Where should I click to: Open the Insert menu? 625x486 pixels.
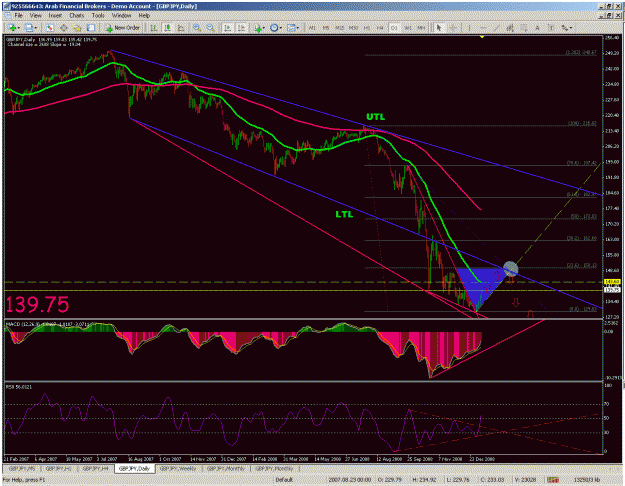[x=55, y=16]
